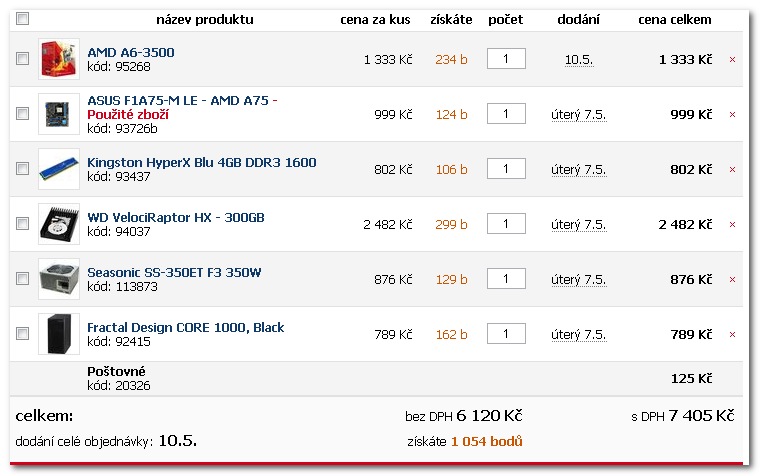Click delivery date úterý 7.5. for Seasonic row
This screenshot has height=476, width=760.
(579, 280)
